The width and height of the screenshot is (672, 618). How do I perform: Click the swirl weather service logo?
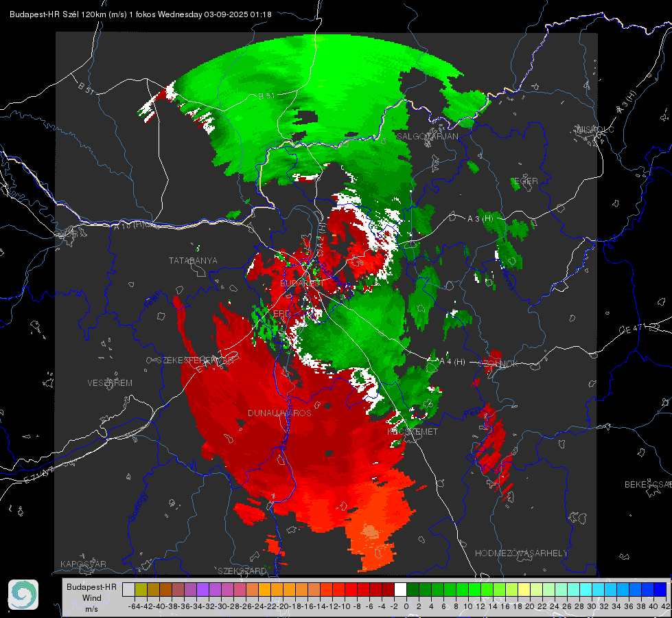click(x=23, y=595)
